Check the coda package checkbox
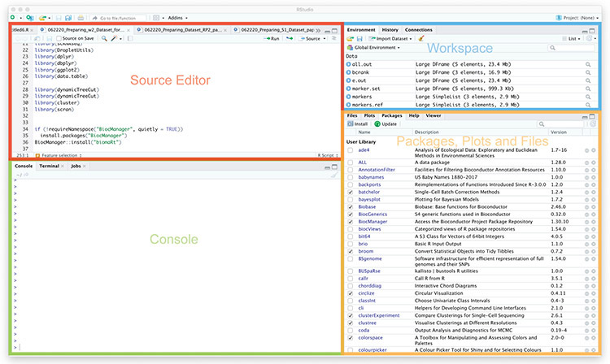The height and width of the screenshot is (364, 610). coord(351,331)
